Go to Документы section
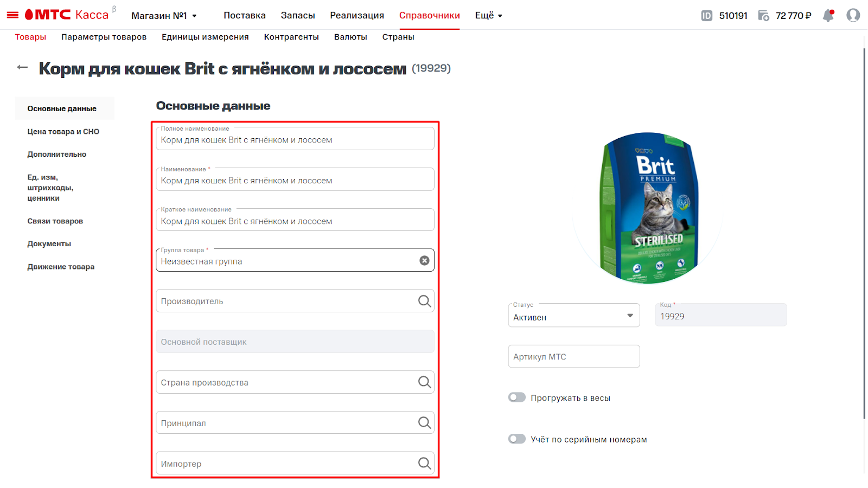 (49, 243)
